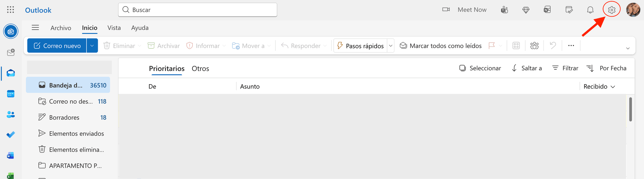Expand Correo nuevo dropdown arrow

point(92,46)
